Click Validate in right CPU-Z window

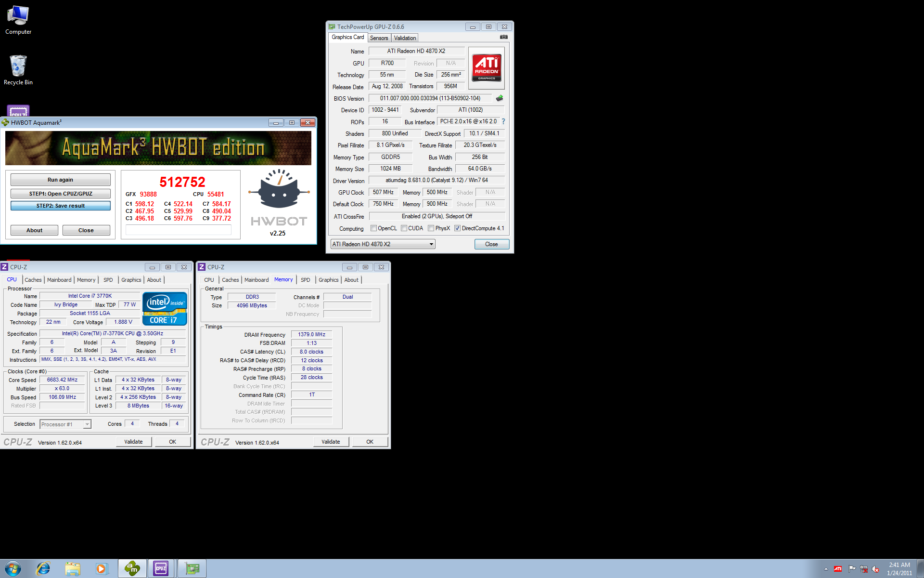331,442
